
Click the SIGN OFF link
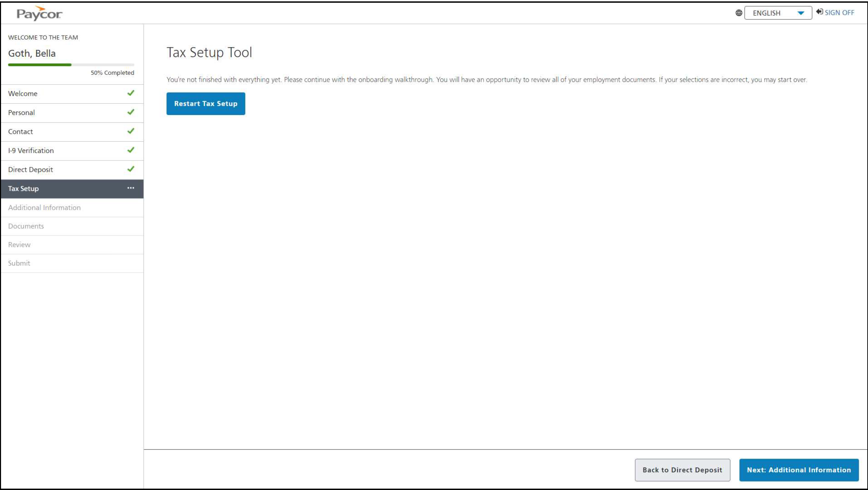(x=839, y=13)
